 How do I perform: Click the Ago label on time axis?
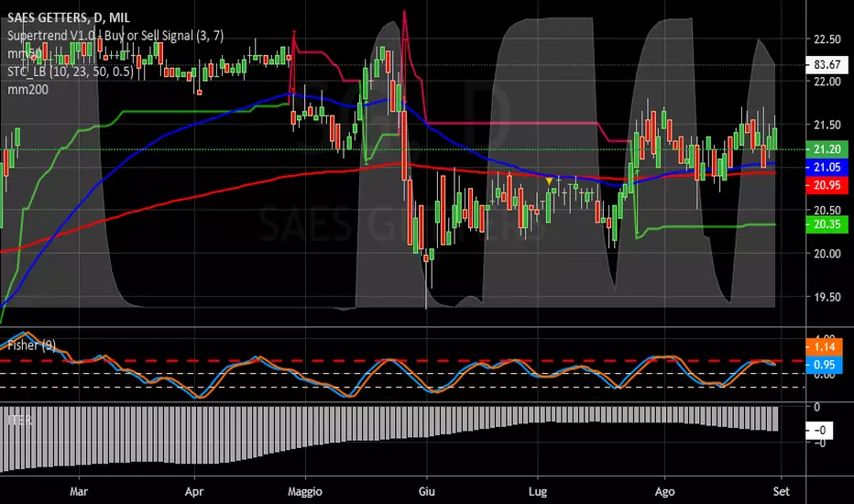click(664, 491)
